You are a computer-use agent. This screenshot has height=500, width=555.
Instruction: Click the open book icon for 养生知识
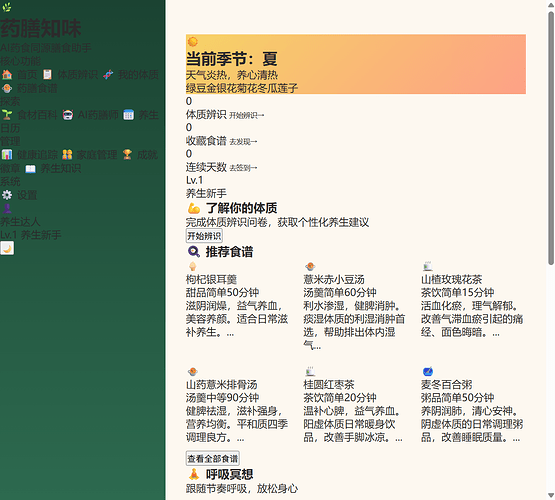coord(30,168)
